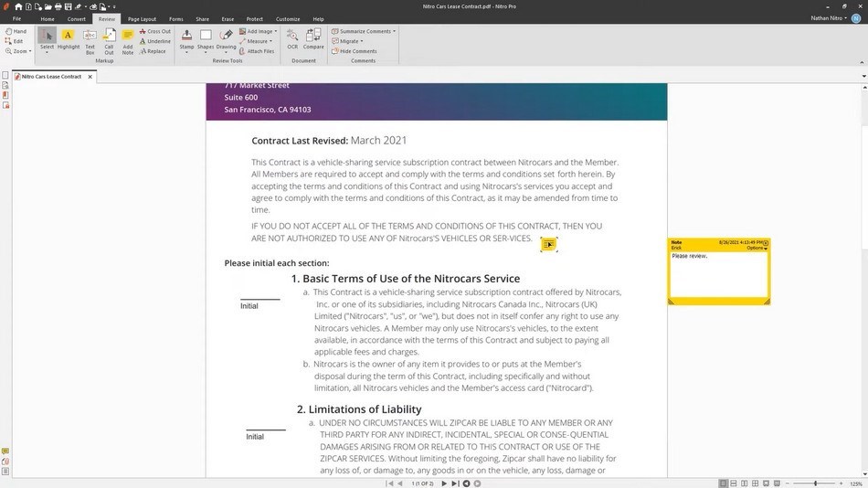Open the note's Options dropdown
This screenshot has height=488, width=868.
click(756, 248)
